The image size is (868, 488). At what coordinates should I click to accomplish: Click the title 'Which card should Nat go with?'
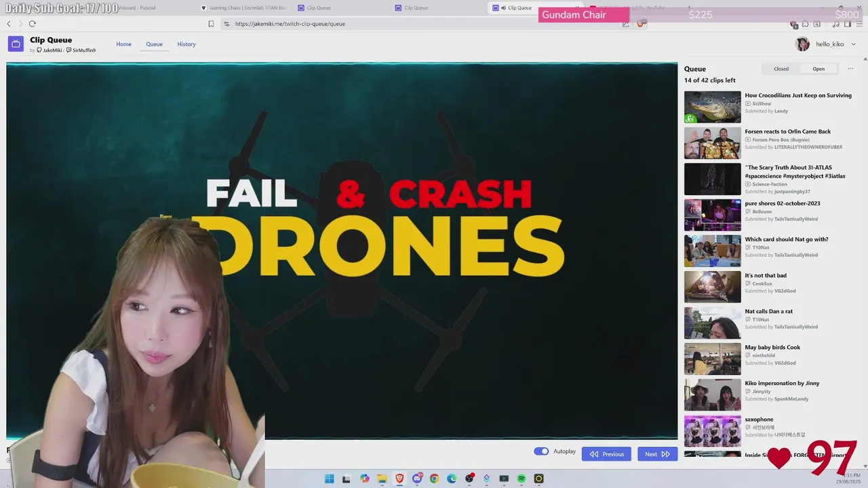(787, 239)
